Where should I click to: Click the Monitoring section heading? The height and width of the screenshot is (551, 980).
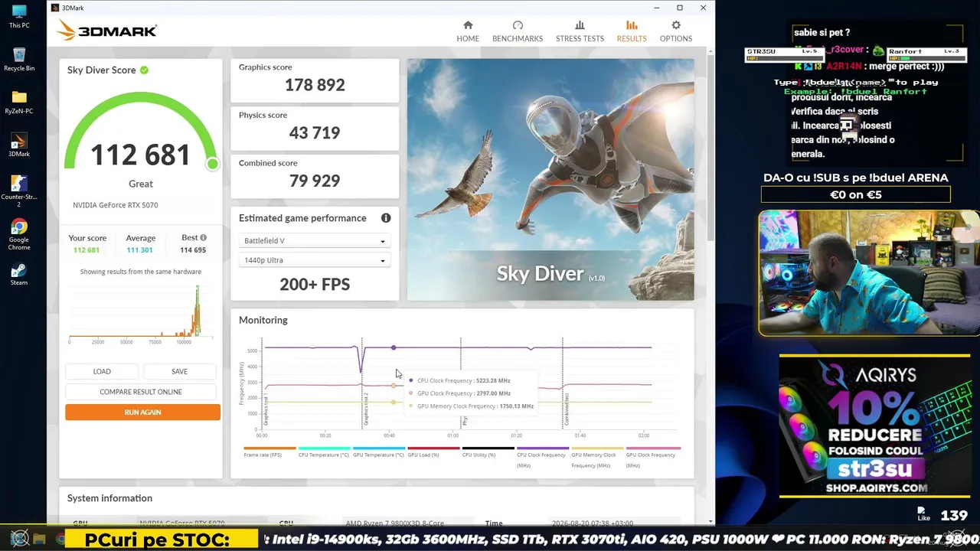(x=263, y=320)
